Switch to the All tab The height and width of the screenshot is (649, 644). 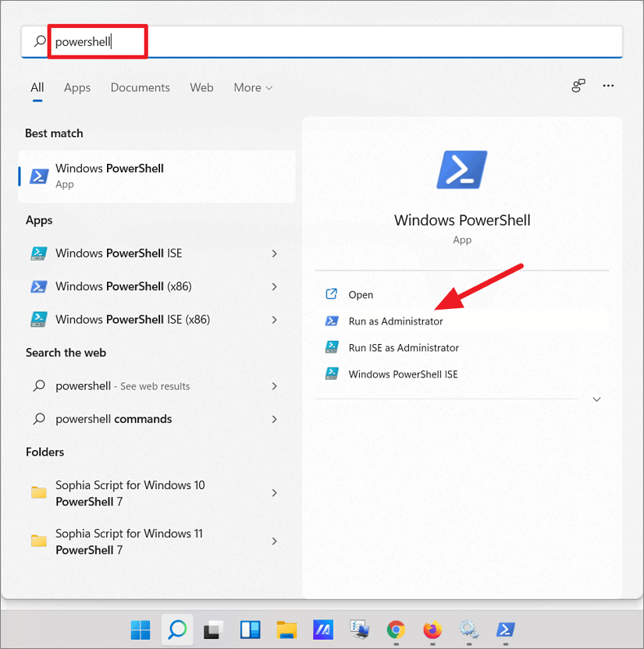37,87
